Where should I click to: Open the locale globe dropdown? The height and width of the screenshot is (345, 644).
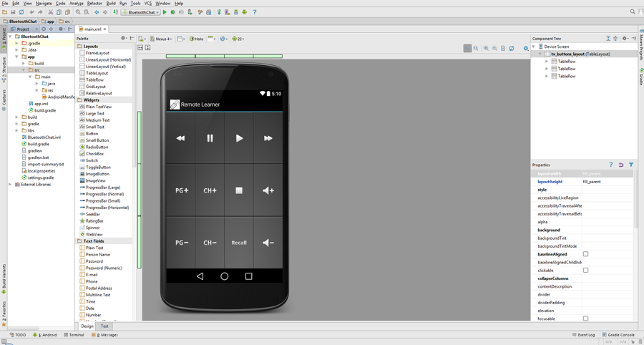(x=223, y=39)
